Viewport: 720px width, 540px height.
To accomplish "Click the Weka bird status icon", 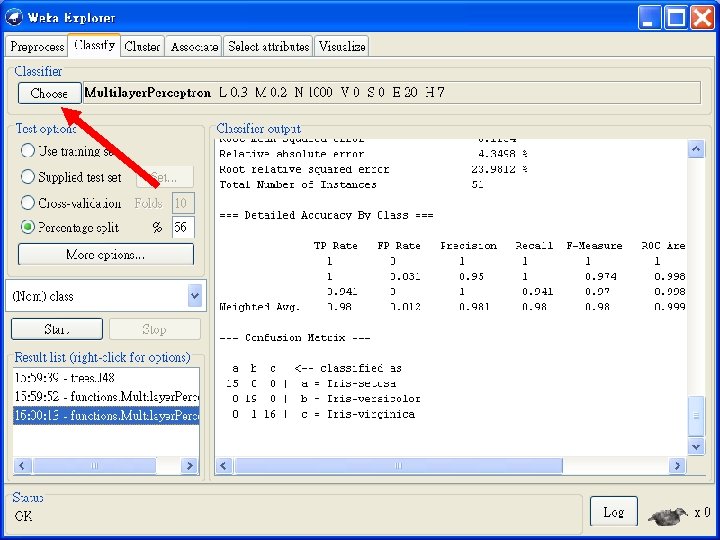I will click(x=668, y=515).
